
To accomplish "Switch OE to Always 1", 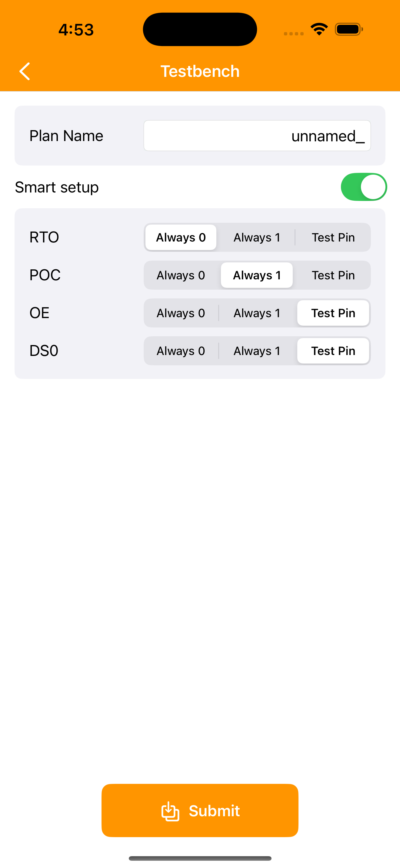I will click(257, 313).
